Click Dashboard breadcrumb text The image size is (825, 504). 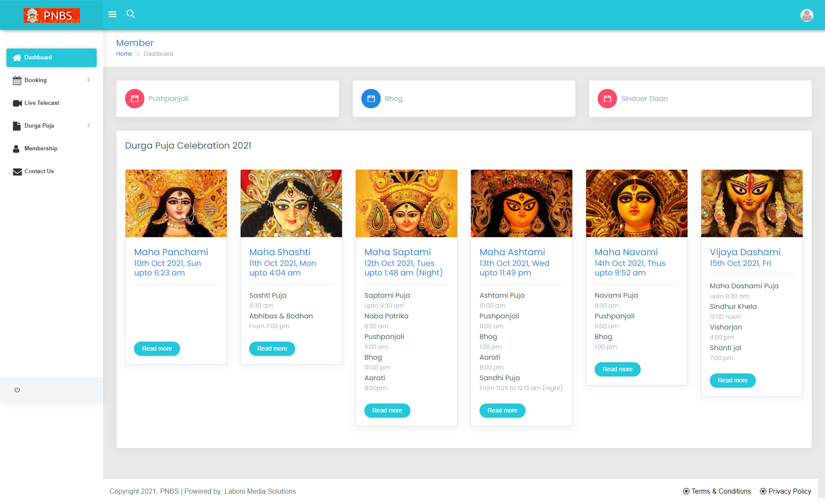click(158, 54)
